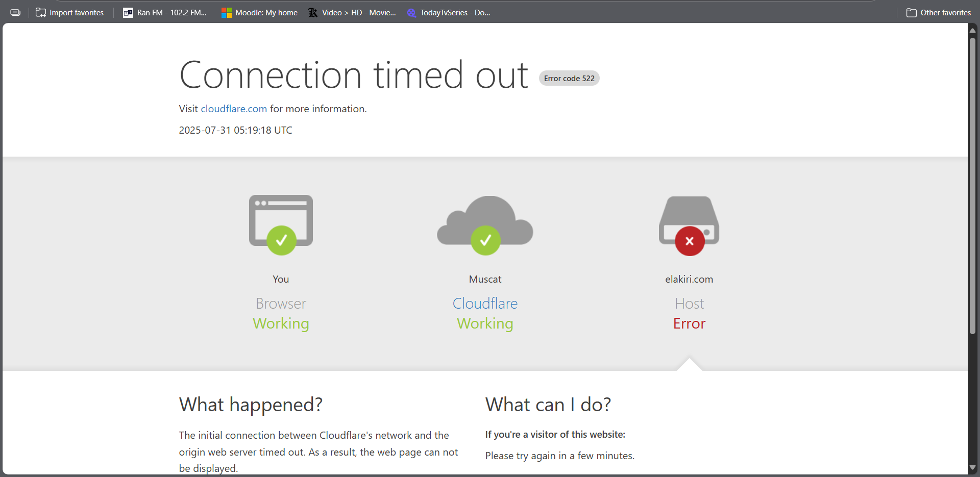Click the Other favorites folder icon
Screen dimensions: 980x477
click(912, 13)
